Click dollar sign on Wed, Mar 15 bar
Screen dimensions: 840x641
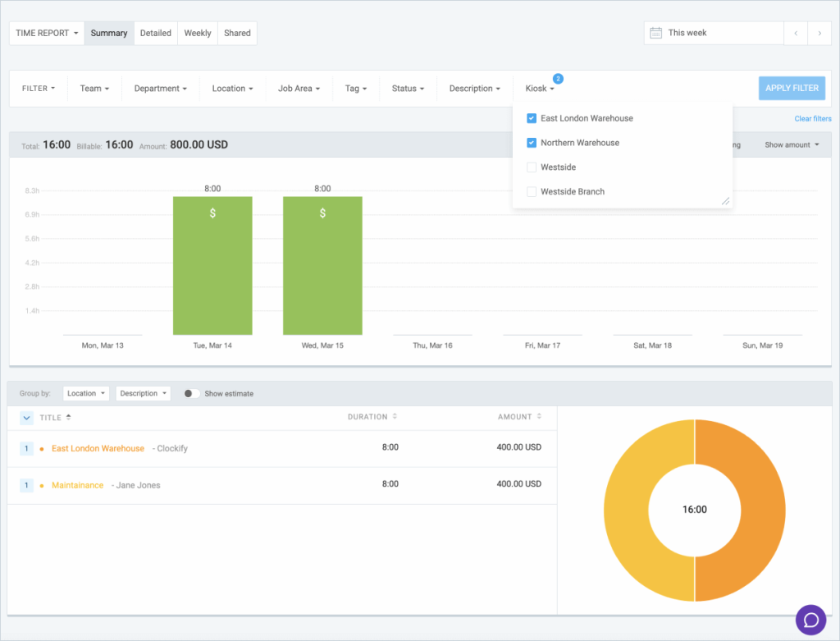coord(322,213)
